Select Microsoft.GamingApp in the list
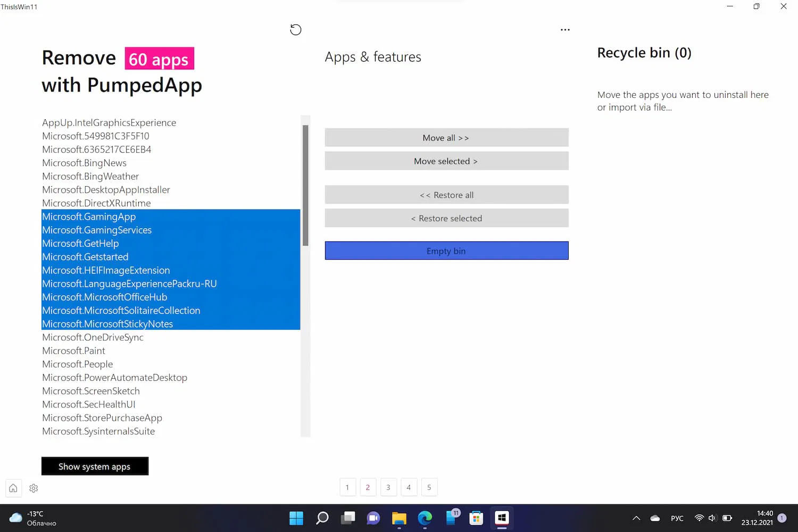Image resolution: width=798 pixels, height=532 pixels. pos(171,217)
